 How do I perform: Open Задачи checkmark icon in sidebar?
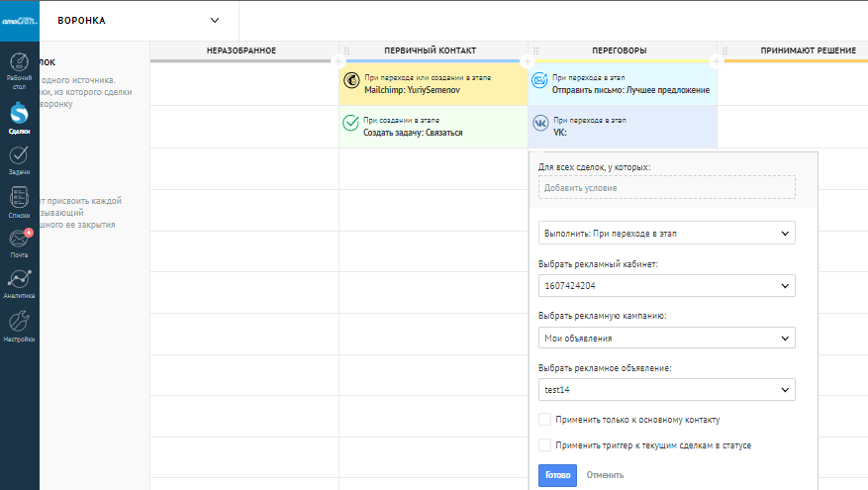tap(19, 157)
